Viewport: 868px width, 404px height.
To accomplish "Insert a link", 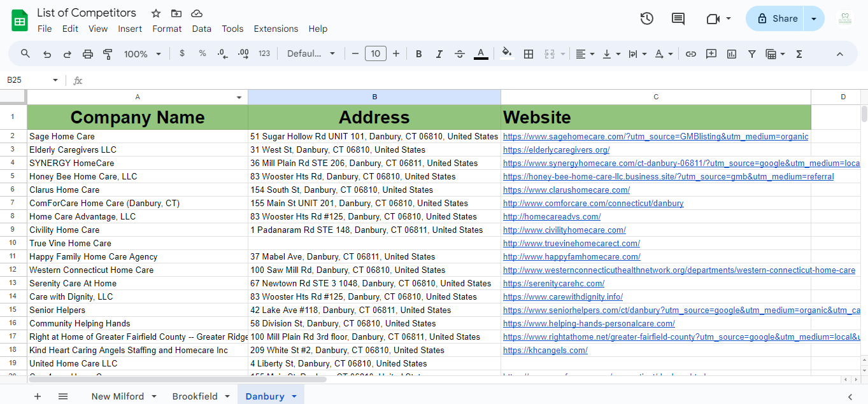I will (x=690, y=54).
